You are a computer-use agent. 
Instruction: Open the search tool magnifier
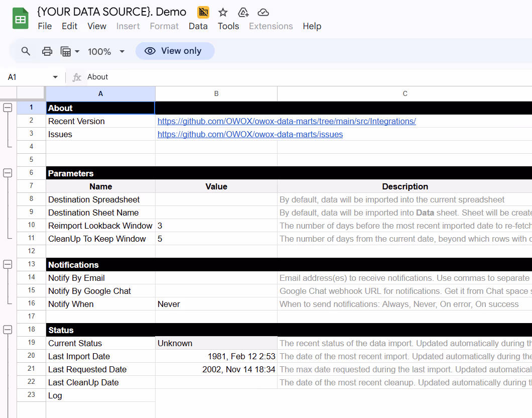click(x=26, y=51)
